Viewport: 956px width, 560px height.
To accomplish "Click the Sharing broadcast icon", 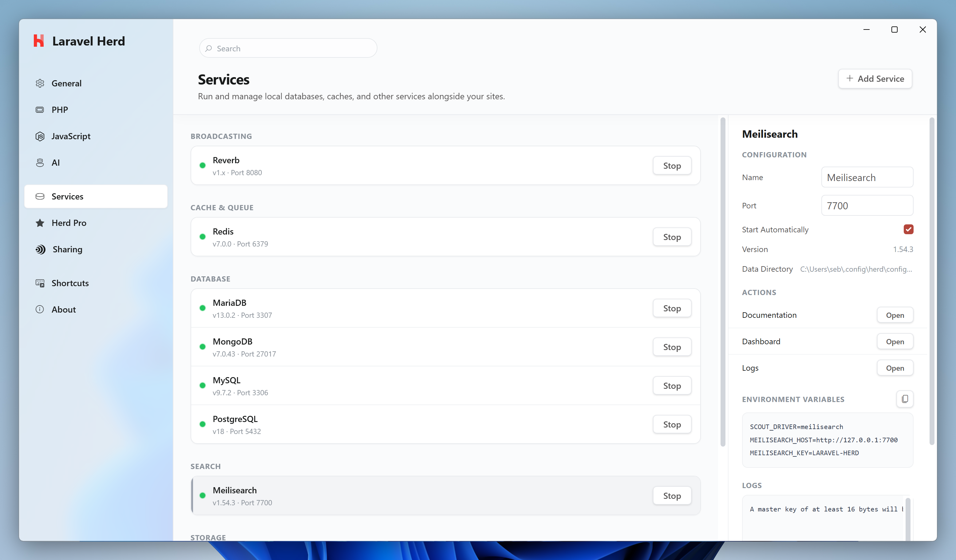I will (x=40, y=249).
